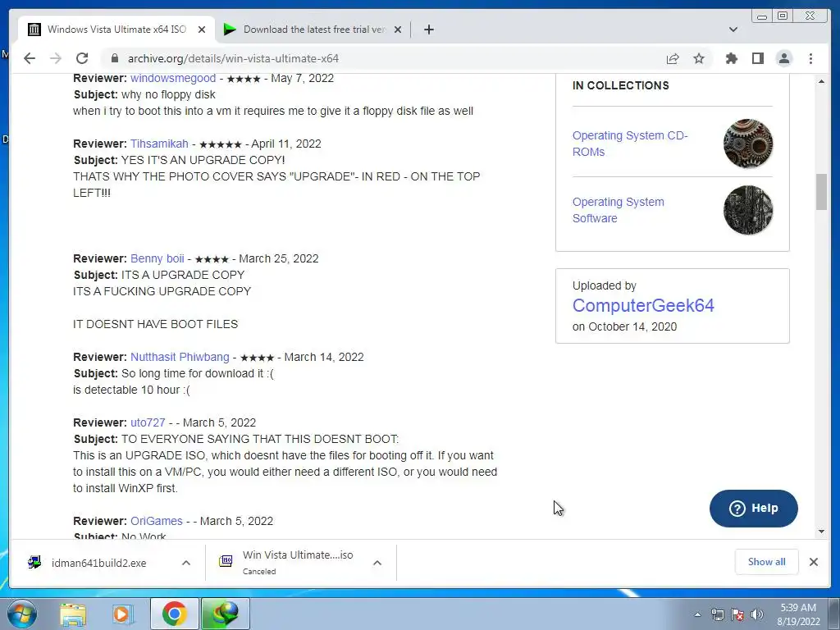The image size is (840, 630).
Task: Open Internet Download Manager taskbar icon
Action: (x=225, y=614)
